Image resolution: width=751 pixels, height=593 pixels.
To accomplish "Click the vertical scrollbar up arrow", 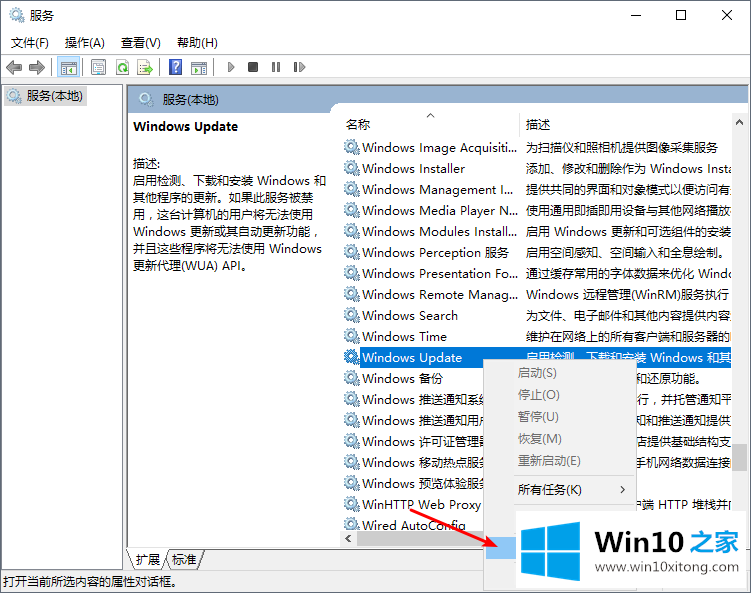I will [740, 122].
